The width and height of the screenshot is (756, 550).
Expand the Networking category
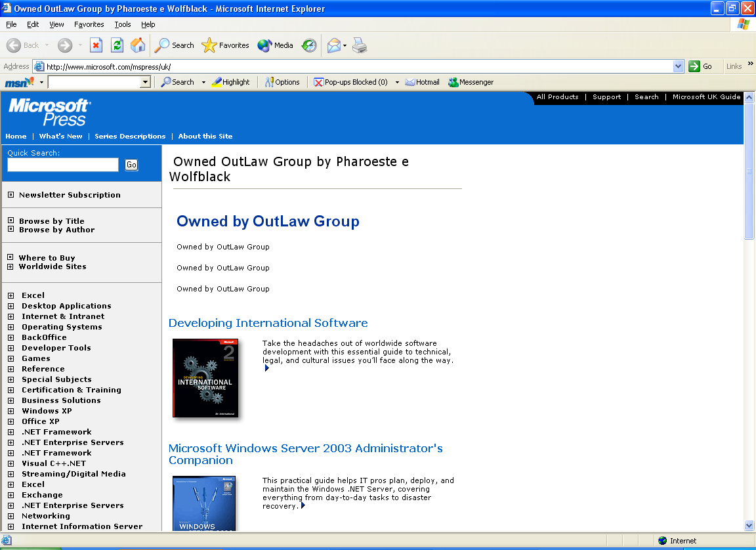pos(10,517)
